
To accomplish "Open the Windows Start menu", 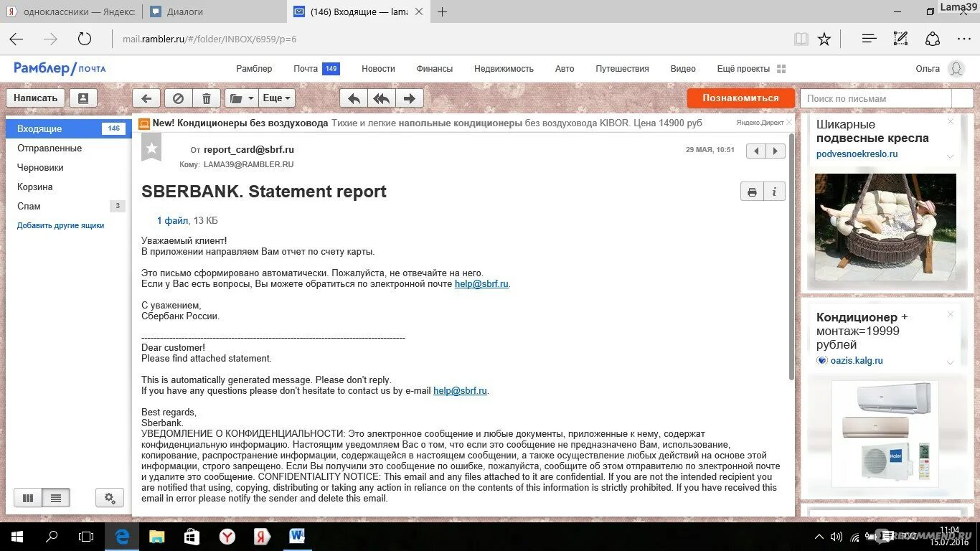I will (17, 536).
